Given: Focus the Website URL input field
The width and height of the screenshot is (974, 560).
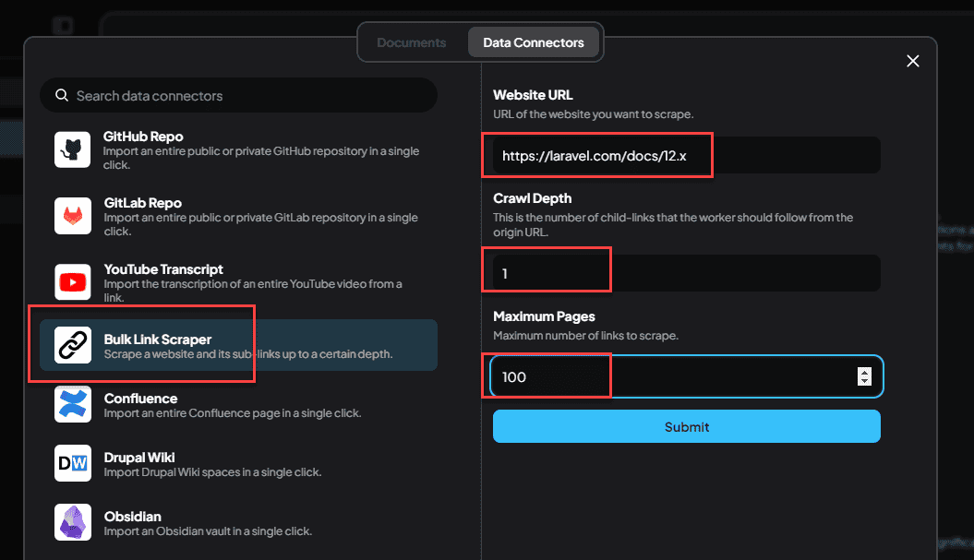Looking at the screenshot, I should point(685,156).
